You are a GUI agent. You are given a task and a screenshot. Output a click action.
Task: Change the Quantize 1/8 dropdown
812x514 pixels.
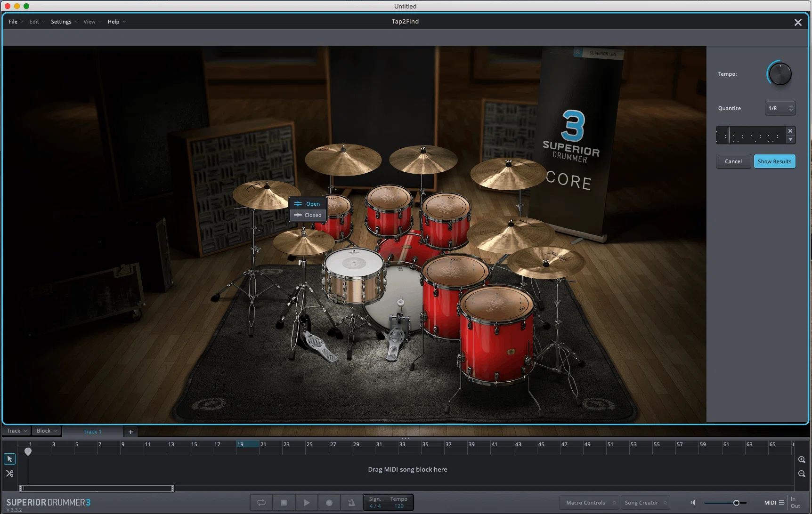click(x=780, y=108)
